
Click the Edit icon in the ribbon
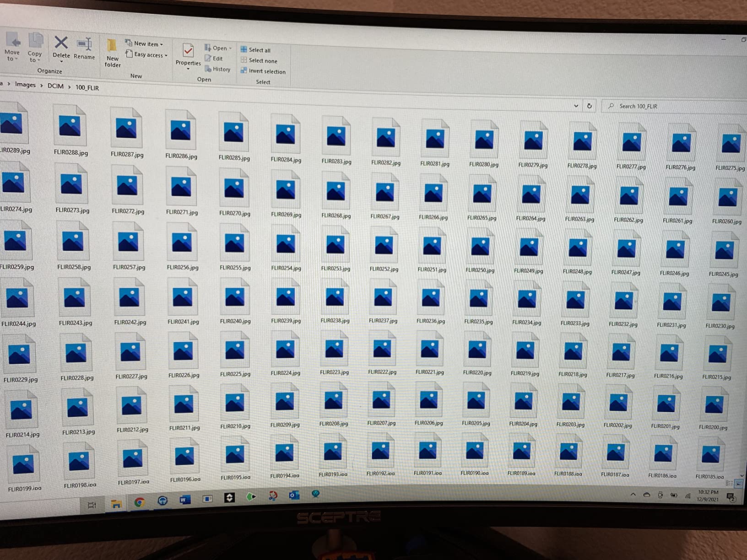click(214, 59)
